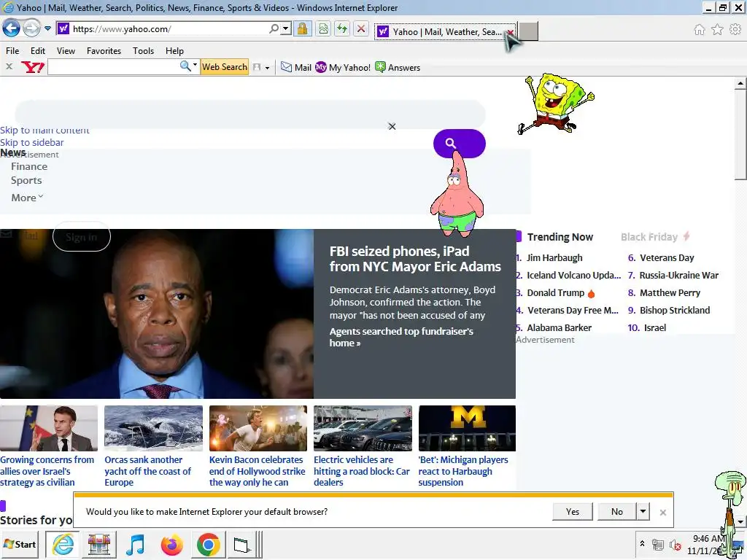Close the Yahoo toolbar with its X
The height and width of the screenshot is (560, 747).
pyautogui.click(x=9, y=66)
